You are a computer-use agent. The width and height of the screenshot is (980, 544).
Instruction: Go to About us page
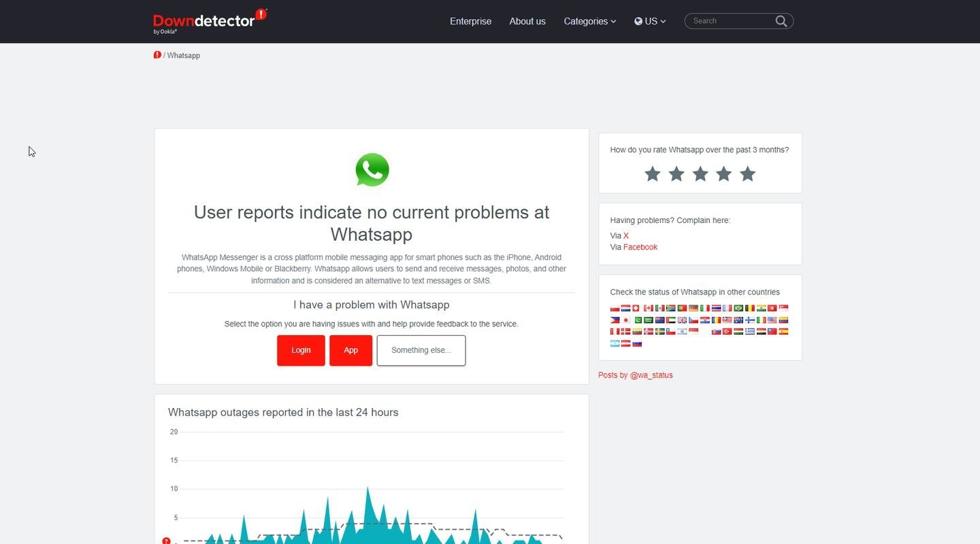point(527,21)
